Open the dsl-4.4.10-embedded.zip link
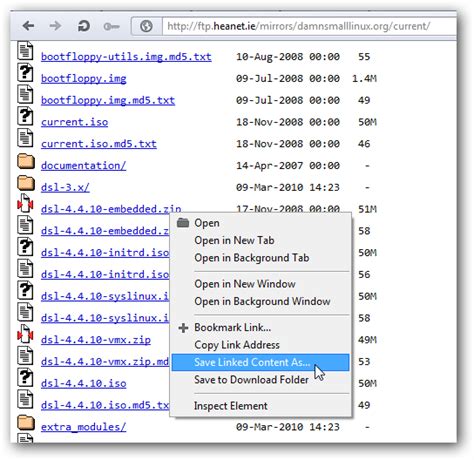This screenshot has height=460, width=474. (111, 209)
